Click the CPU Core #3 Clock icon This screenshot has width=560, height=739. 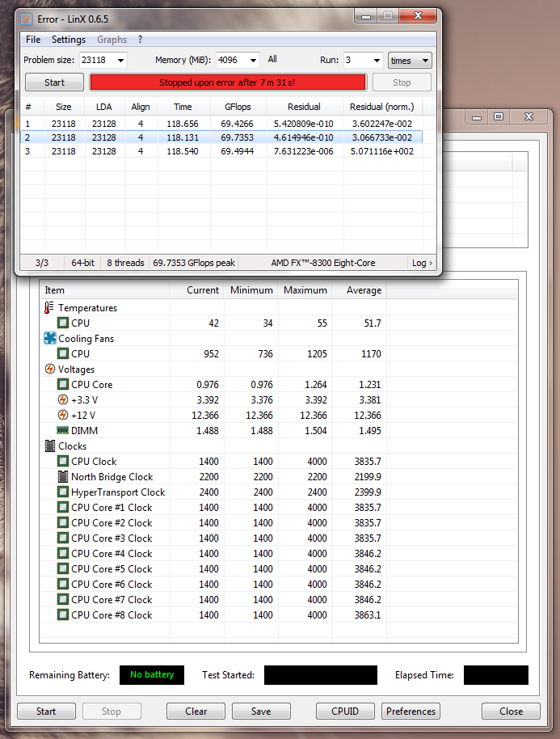63,538
